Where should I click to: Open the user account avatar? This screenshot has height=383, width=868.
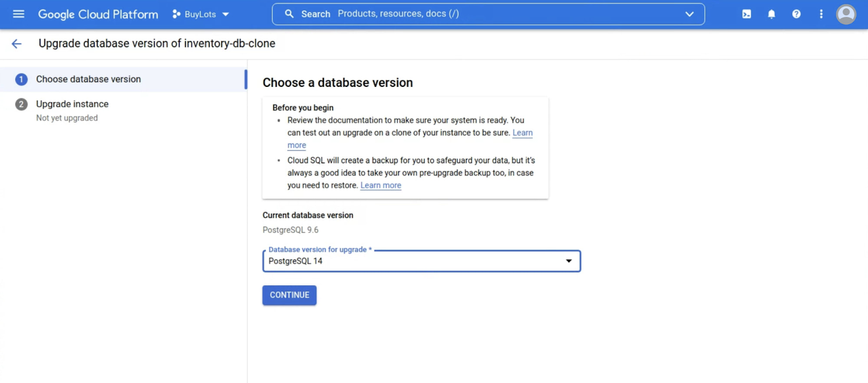click(846, 14)
